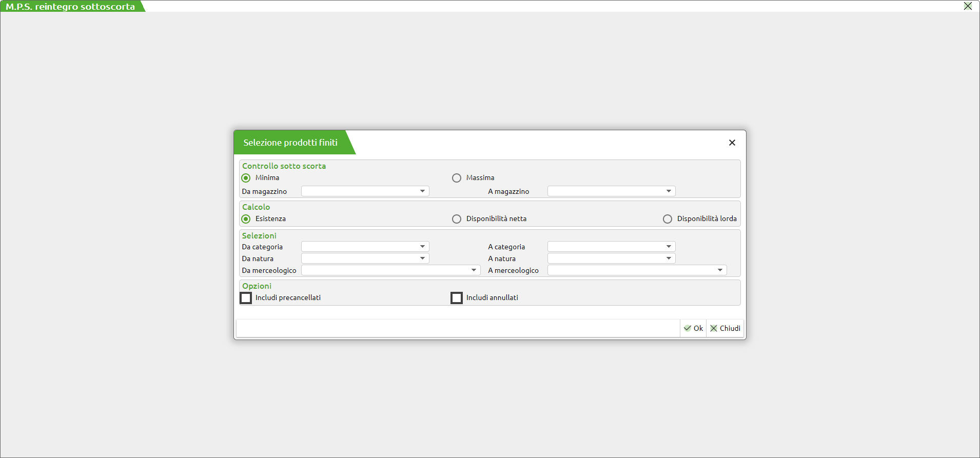Expand the A merceologico dropdown
Screen dimensions: 980x458
tap(720, 270)
